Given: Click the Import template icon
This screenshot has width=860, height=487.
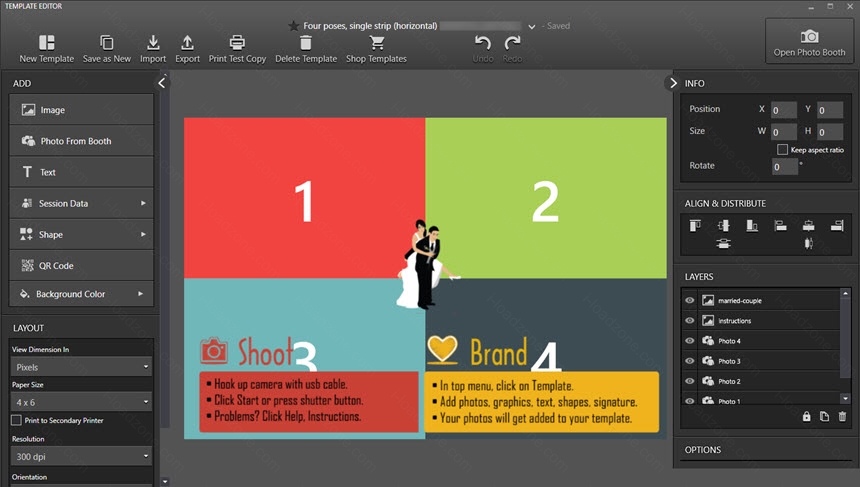Looking at the screenshot, I should [153, 43].
